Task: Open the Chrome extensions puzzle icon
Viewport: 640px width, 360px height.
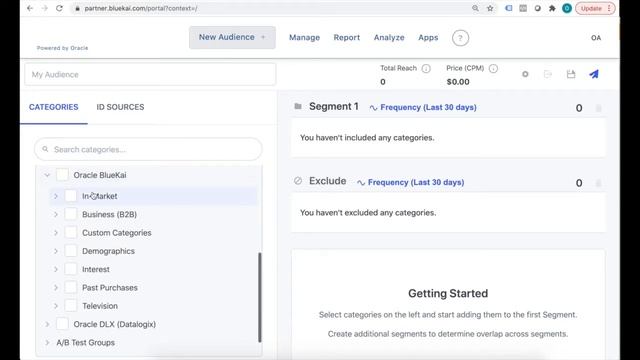Action: (x=552, y=8)
